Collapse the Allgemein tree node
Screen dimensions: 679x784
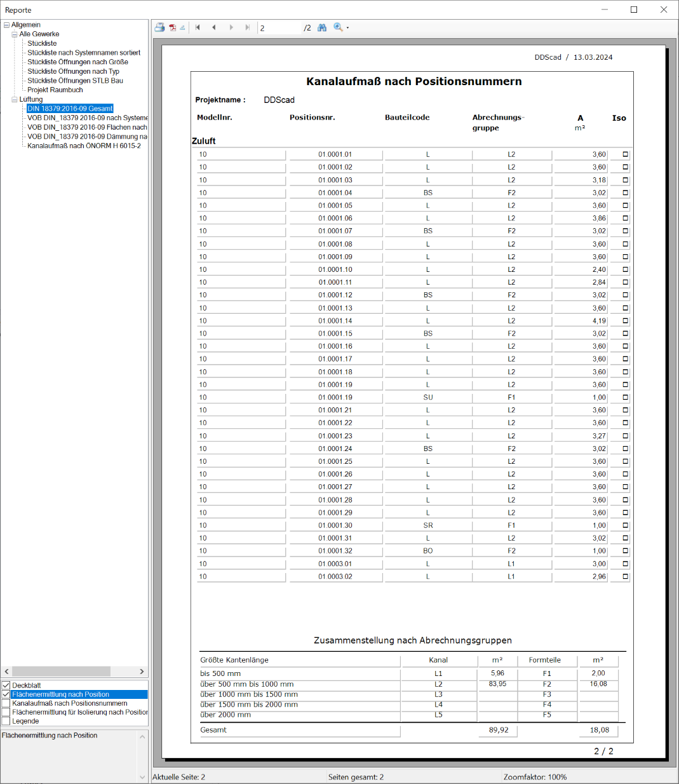tap(6, 25)
